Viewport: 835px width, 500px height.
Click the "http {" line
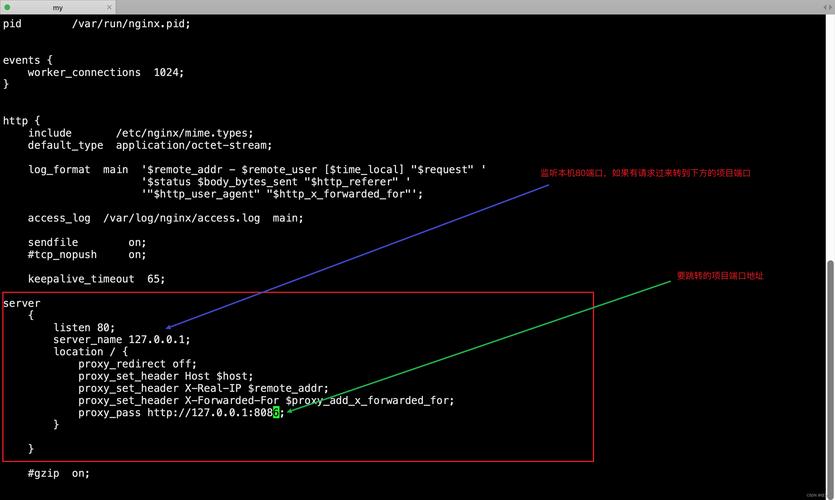[x=21, y=121]
